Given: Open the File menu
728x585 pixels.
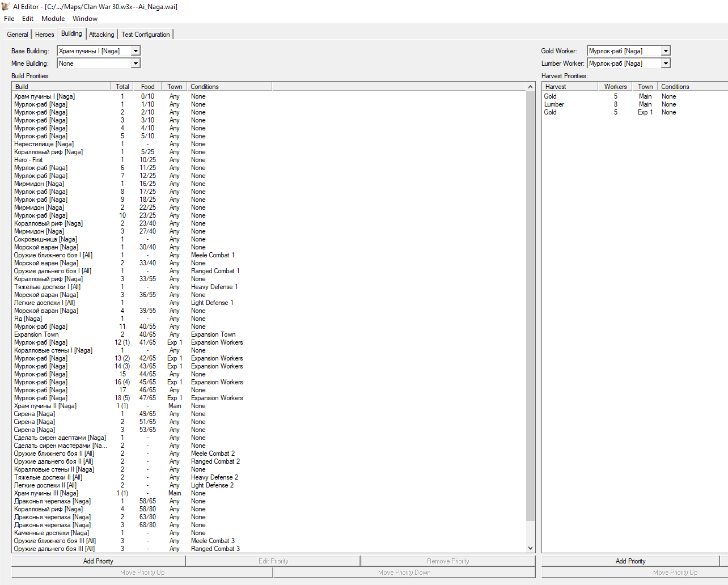Looking at the screenshot, I should [9, 19].
